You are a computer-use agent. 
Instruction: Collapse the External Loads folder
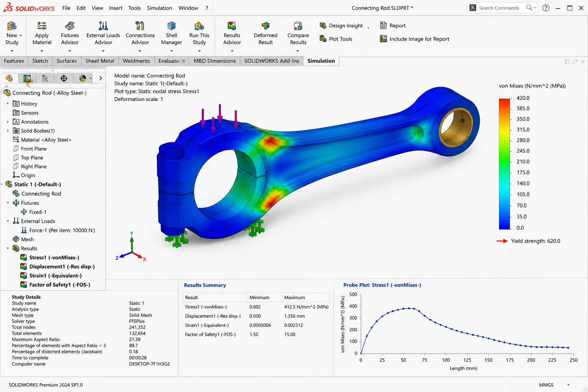[8, 221]
